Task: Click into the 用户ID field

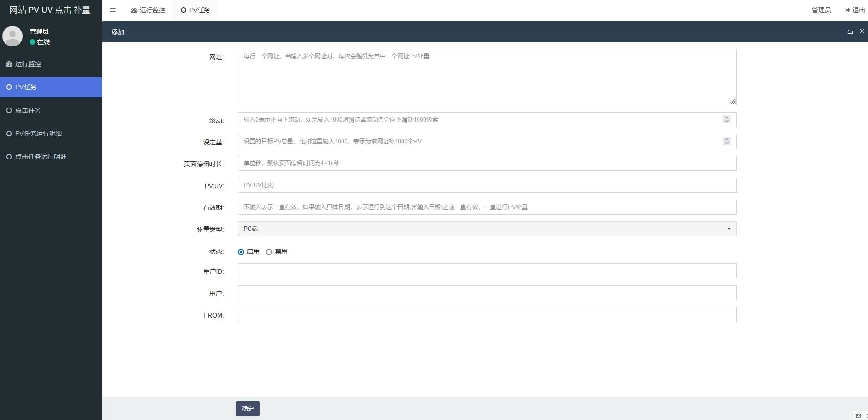Action: (x=487, y=271)
